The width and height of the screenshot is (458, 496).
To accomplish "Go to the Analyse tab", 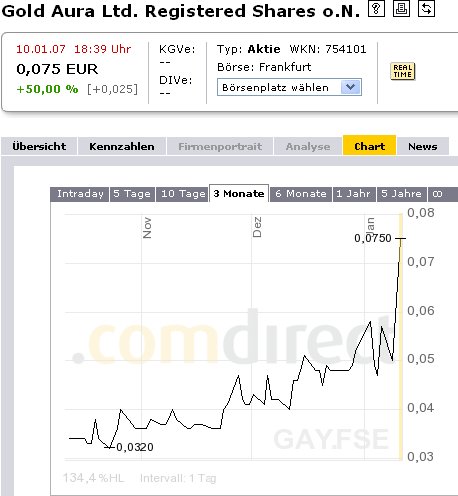I will tap(308, 146).
